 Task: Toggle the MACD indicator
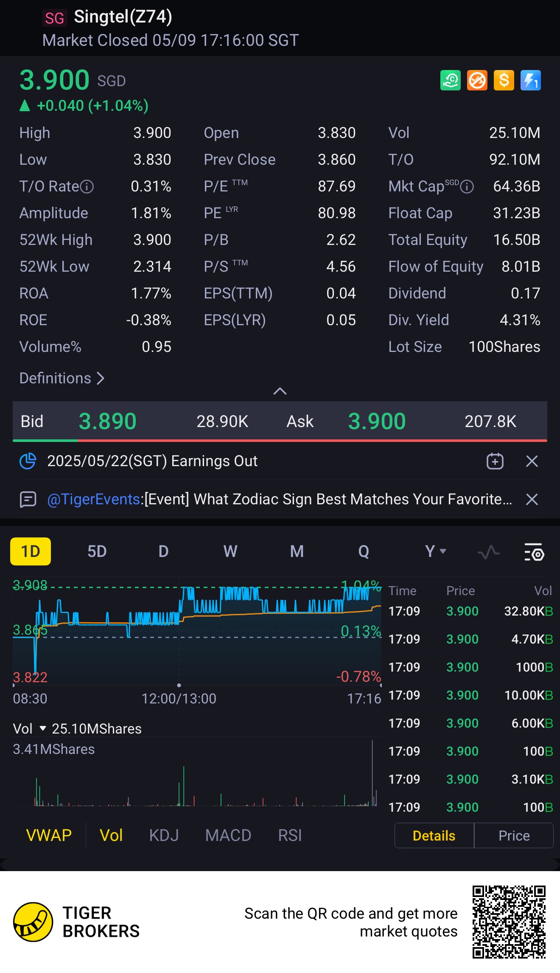[x=228, y=835]
